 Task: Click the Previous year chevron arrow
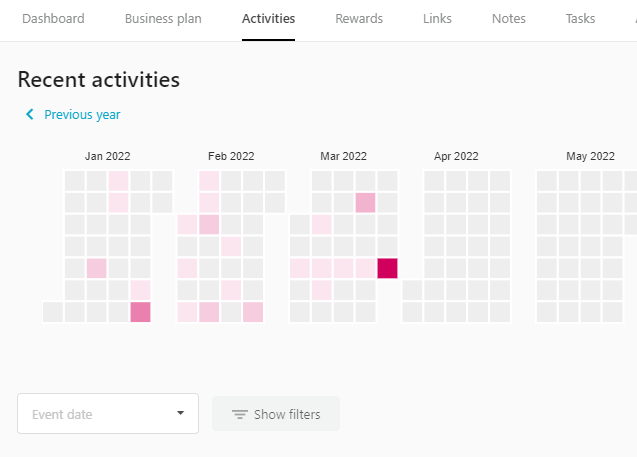pyautogui.click(x=30, y=115)
